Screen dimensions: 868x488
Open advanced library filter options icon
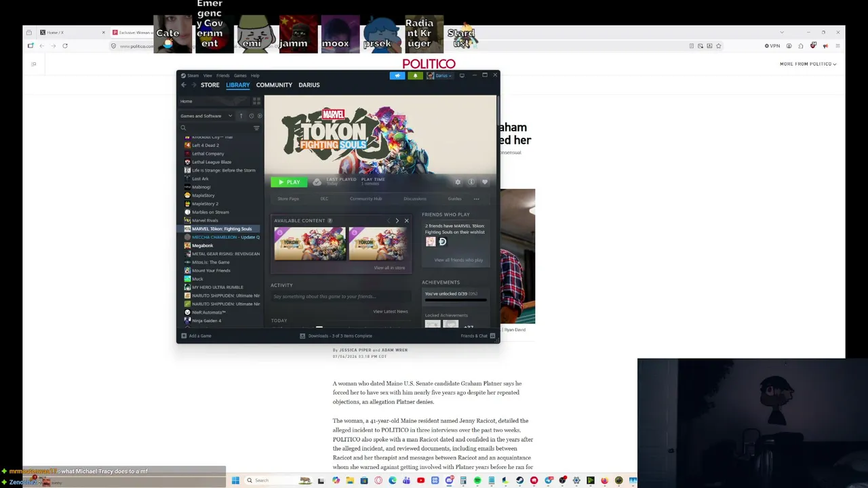[x=256, y=128]
